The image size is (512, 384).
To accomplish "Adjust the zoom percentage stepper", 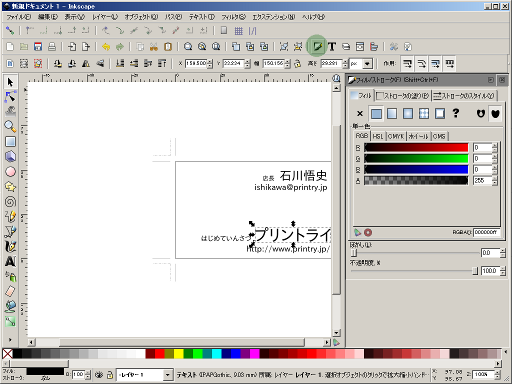I will pos(497,375).
